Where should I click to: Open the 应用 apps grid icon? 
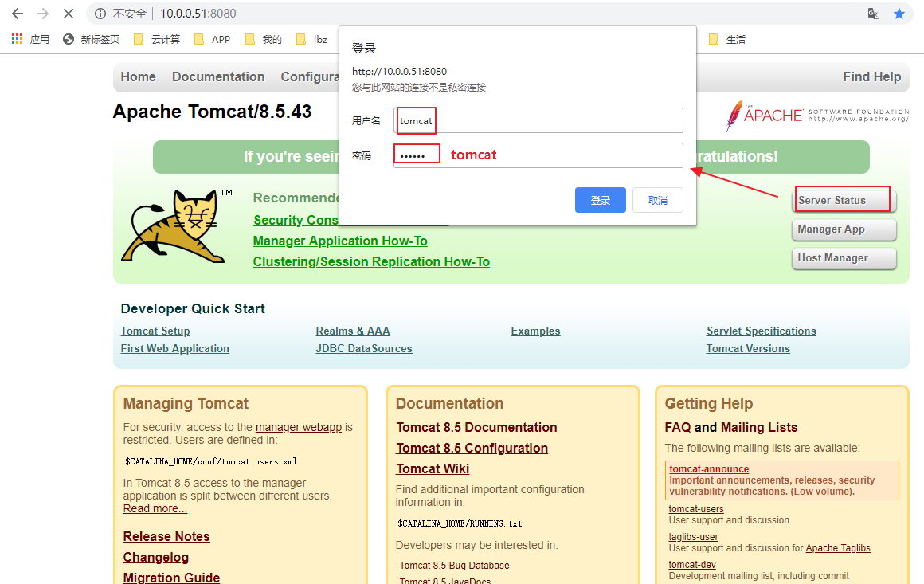(x=17, y=39)
